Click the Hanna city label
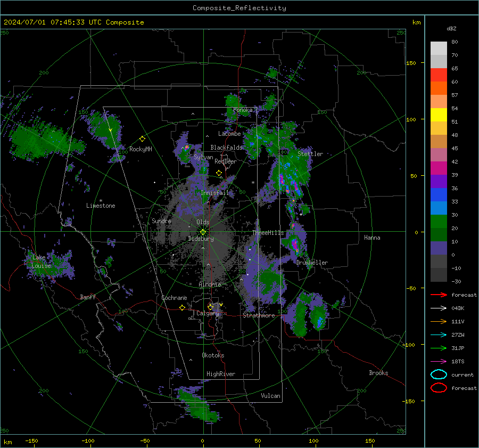The width and height of the screenshot is (479, 448). (372, 238)
